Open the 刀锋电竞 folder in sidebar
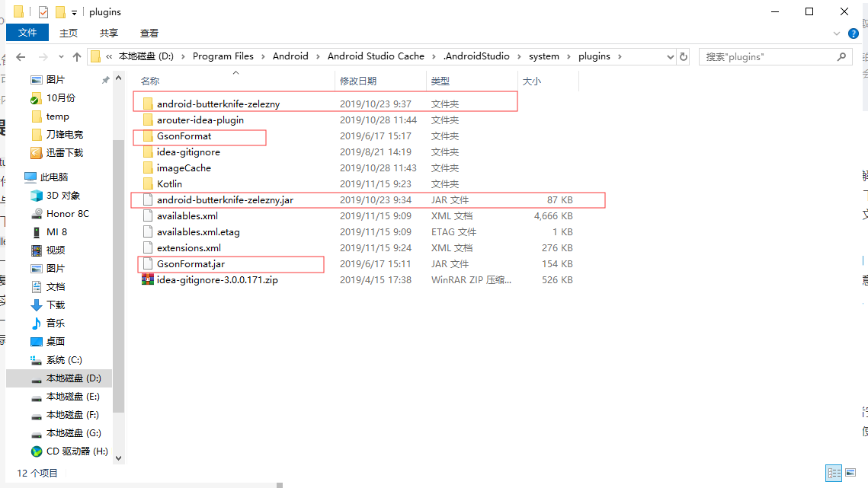The image size is (868, 488). [64, 135]
